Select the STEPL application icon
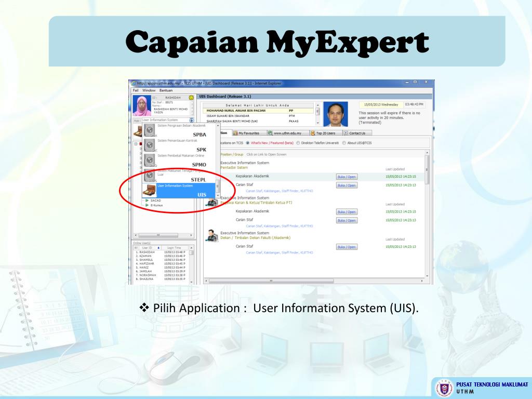 pyautogui.click(x=149, y=175)
